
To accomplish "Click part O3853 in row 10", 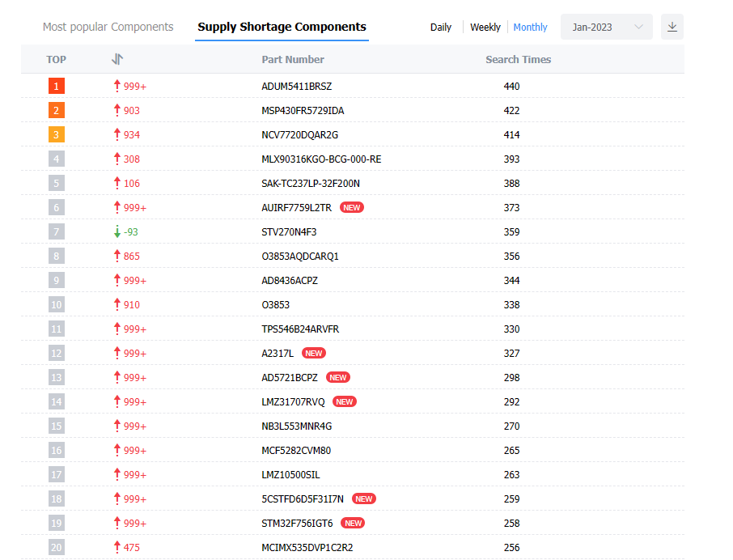I will tap(275, 305).
